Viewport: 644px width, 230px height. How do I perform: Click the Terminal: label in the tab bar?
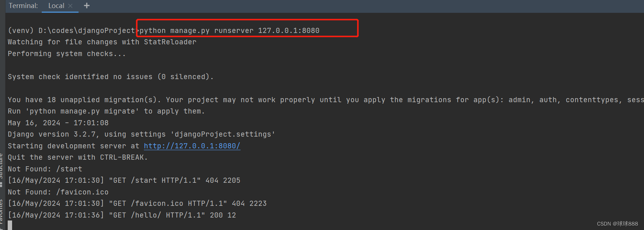point(23,5)
